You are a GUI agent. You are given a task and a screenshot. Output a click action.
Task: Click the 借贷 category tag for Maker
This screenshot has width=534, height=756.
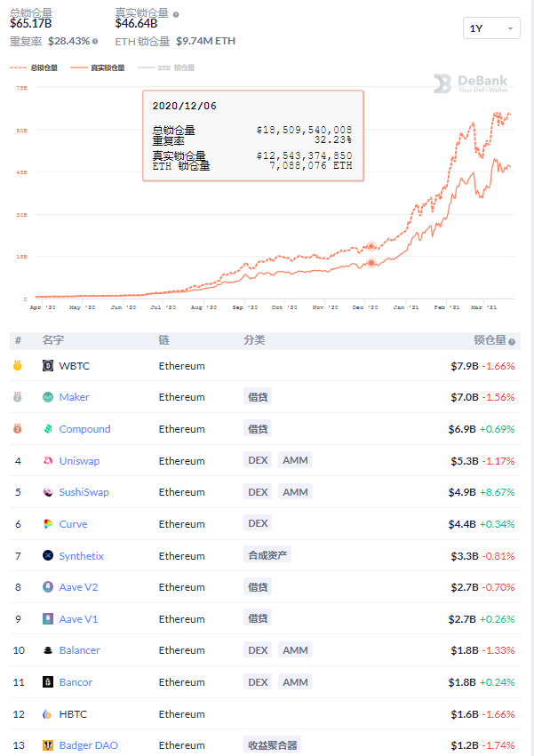coord(258,397)
